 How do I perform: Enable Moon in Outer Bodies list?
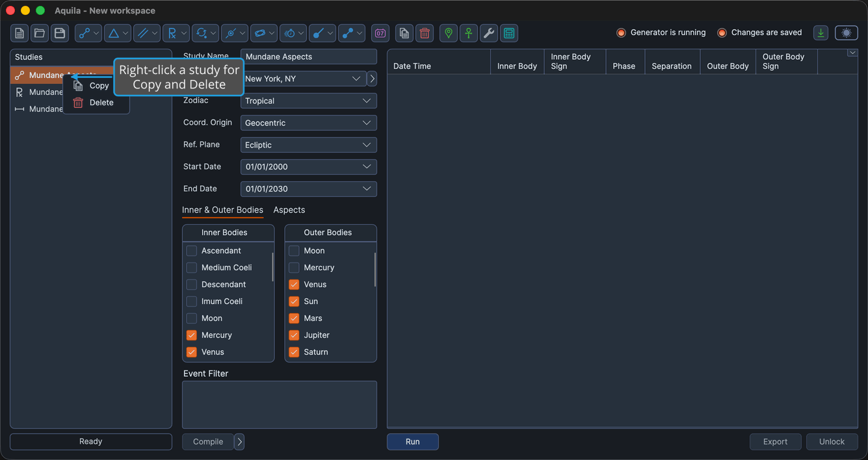pos(294,251)
